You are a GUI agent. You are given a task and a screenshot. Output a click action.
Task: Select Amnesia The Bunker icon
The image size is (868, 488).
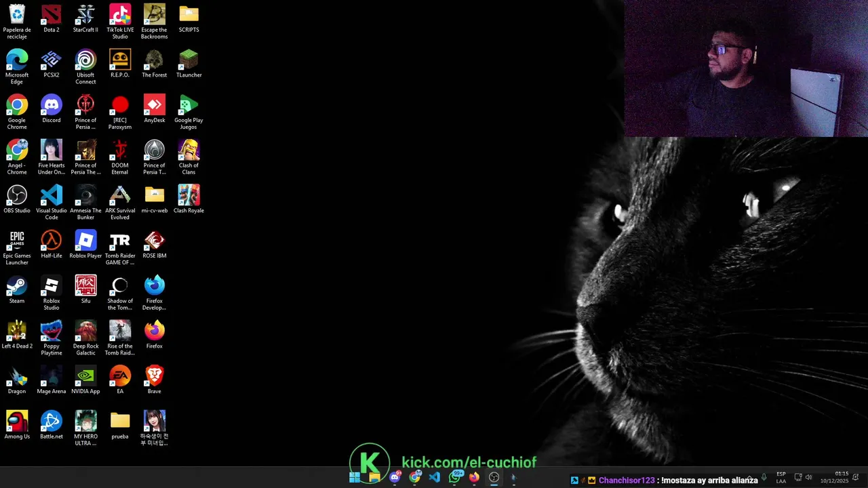point(85,203)
